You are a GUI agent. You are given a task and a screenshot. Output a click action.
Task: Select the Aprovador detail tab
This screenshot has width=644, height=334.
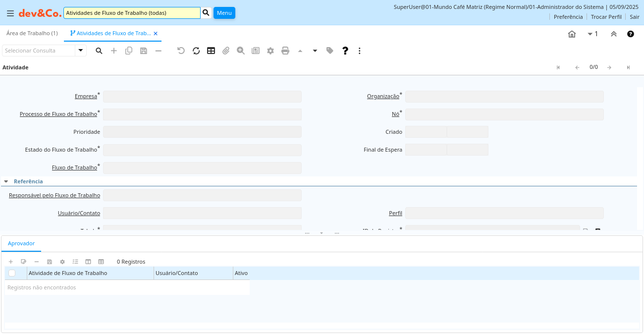click(21, 243)
